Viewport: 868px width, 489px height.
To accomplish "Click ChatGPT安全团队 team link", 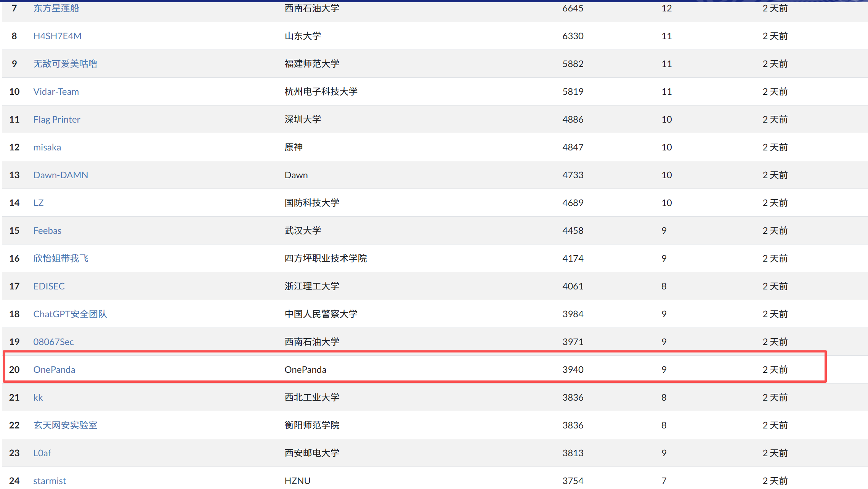I will tap(70, 314).
